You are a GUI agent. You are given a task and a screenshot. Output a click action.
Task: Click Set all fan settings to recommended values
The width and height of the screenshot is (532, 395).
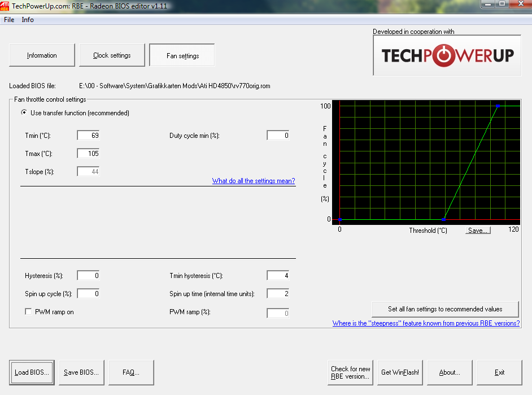(445, 309)
